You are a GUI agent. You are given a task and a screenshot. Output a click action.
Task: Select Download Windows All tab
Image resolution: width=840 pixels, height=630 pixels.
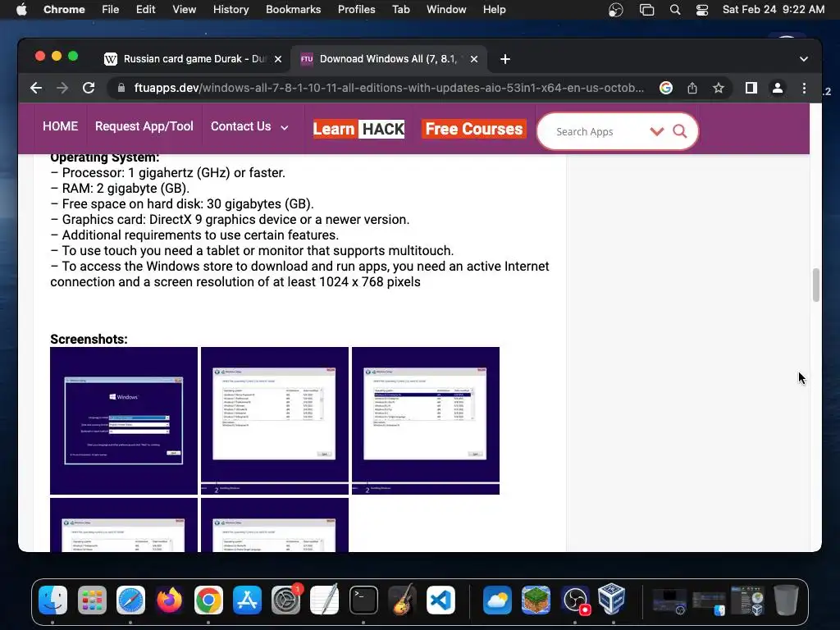coord(388,59)
